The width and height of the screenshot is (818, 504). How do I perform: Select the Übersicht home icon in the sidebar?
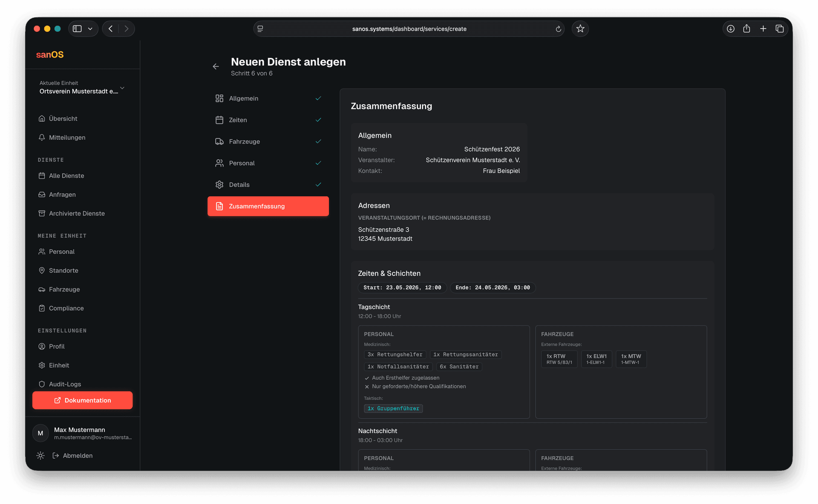click(42, 118)
